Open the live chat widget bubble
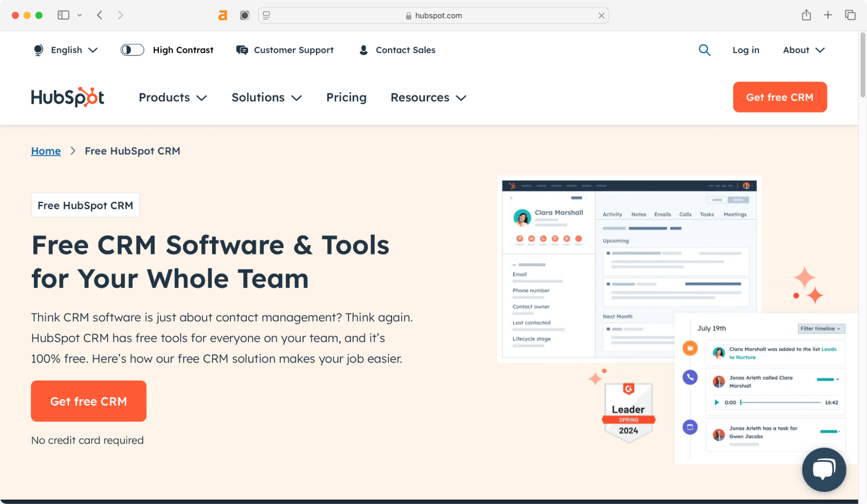Screen dimensions: 867x504 (824, 469)
